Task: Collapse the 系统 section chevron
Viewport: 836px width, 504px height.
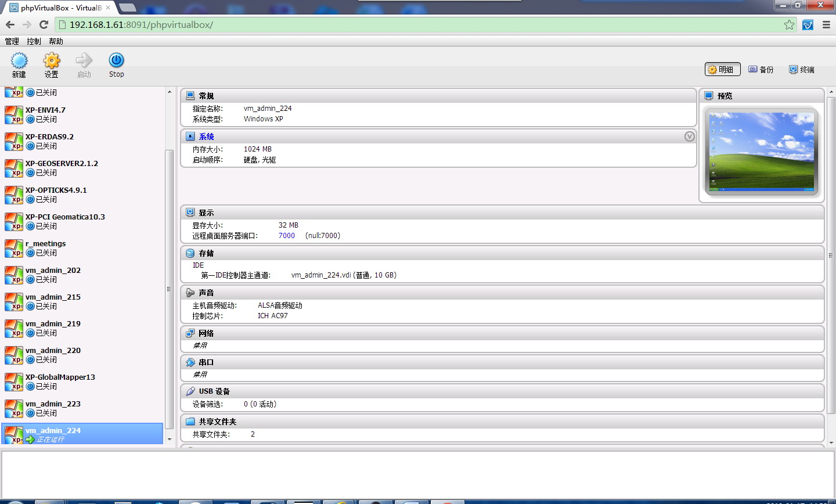Action: pyautogui.click(x=690, y=136)
